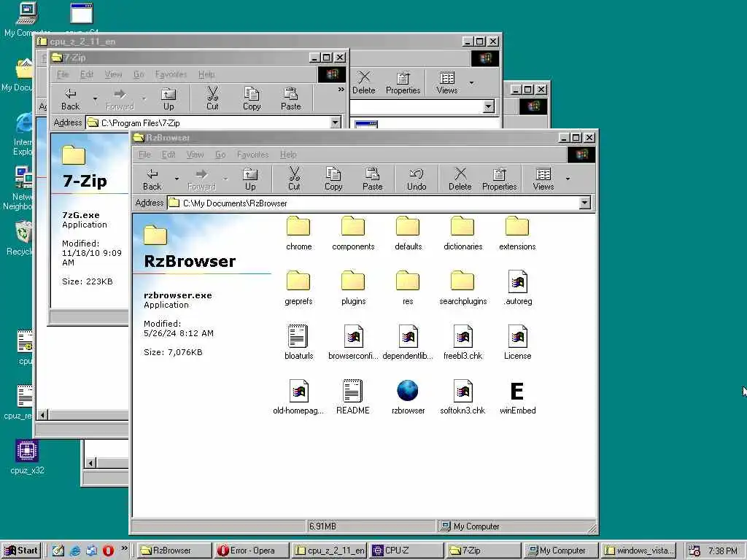The height and width of the screenshot is (560, 747).
Task: Open the chrome folder in RzBrowser
Action: tap(298, 233)
